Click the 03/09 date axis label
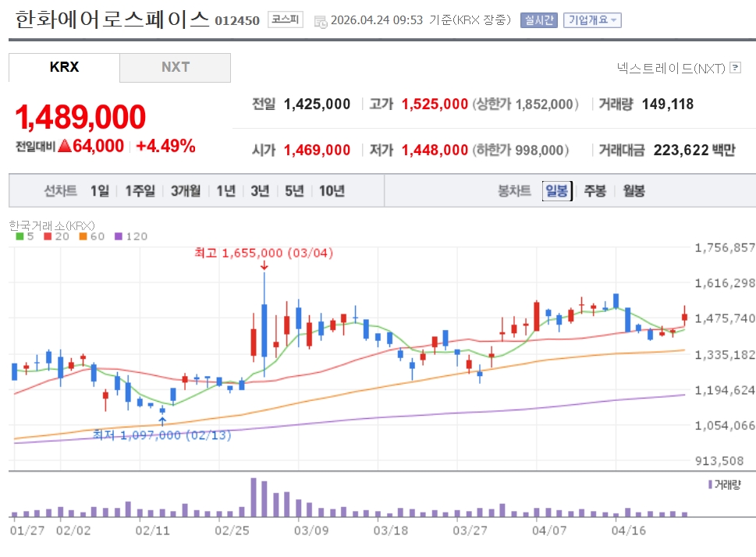Screen dimensions: 756x557 coord(311,530)
